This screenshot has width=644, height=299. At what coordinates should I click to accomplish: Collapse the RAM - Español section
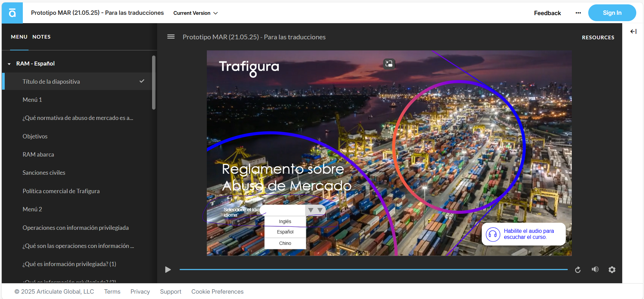pos(9,64)
